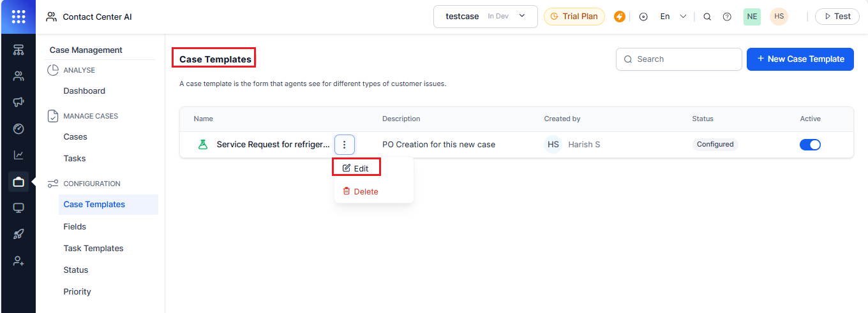The image size is (868, 313).
Task: Choose Delete from the context menu
Action: (361, 191)
